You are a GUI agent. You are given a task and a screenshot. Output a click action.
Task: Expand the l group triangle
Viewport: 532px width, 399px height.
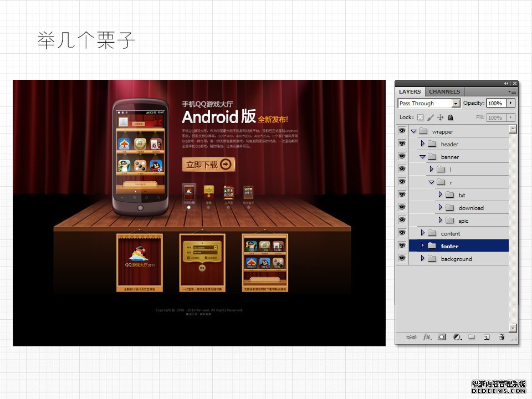click(431, 169)
